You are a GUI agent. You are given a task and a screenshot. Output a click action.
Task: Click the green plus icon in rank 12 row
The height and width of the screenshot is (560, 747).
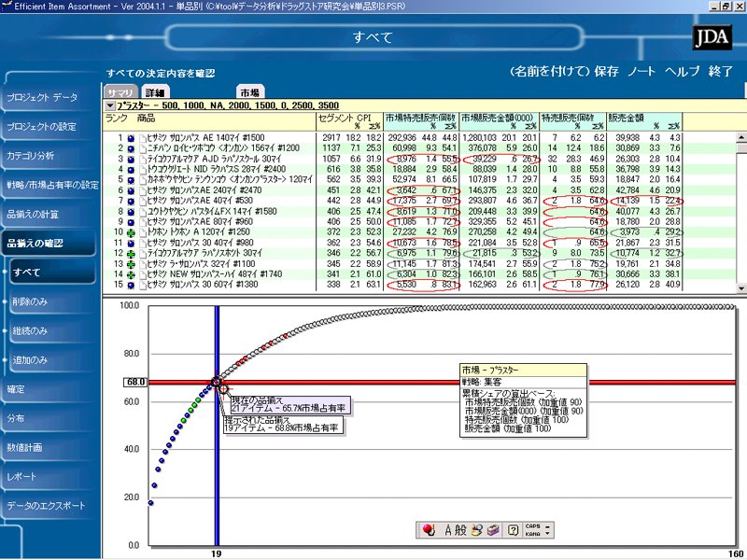131,253
